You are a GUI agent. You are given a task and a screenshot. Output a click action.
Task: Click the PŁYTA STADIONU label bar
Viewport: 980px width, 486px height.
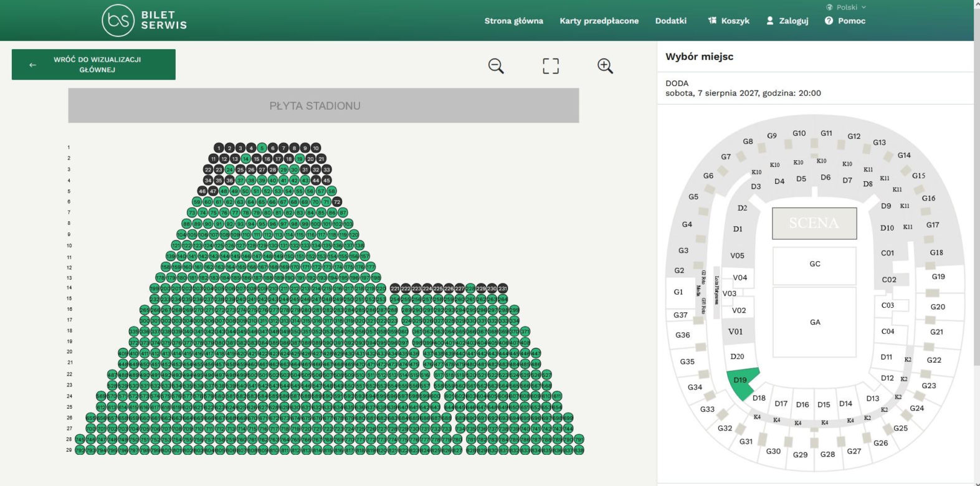pos(323,105)
